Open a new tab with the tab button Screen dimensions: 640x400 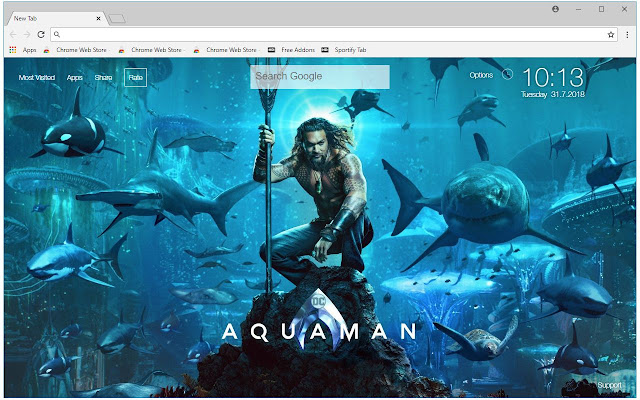[x=117, y=18]
